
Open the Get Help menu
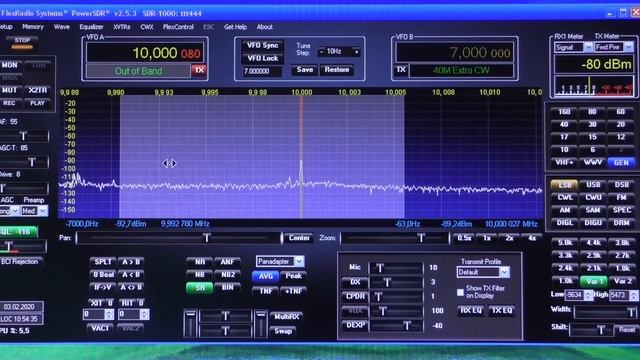pos(235,27)
